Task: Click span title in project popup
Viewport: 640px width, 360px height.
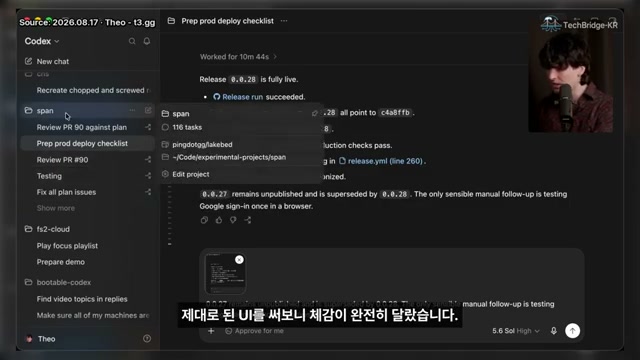Action: [180, 114]
